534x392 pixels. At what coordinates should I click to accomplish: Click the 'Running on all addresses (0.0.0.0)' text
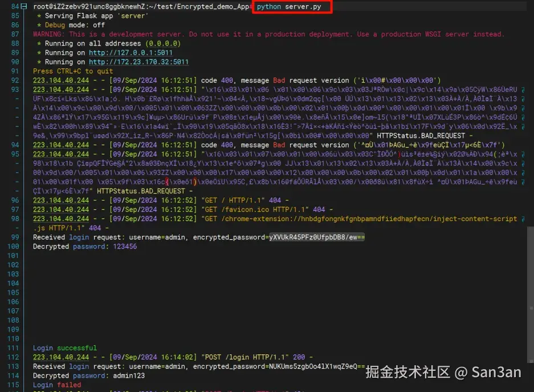pos(113,44)
